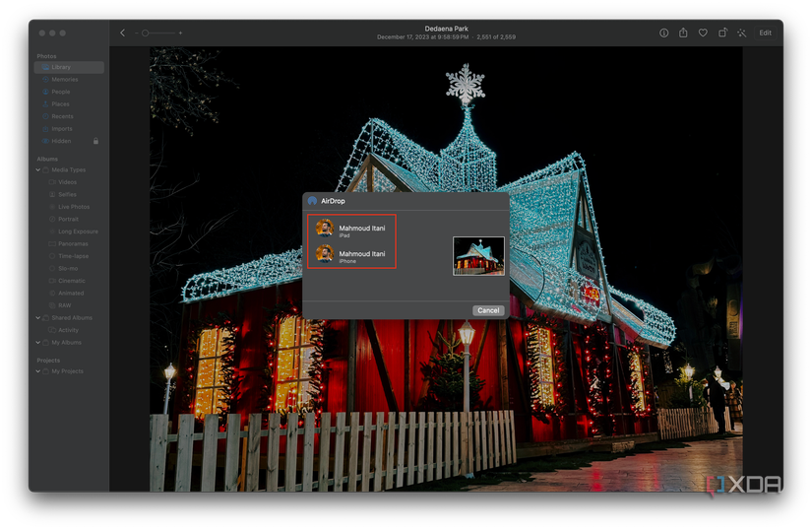This screenshot has width=812, height=530.
Task: Click Dedaena Park title text
Action: pyautogui.click(x=447, y=29)
